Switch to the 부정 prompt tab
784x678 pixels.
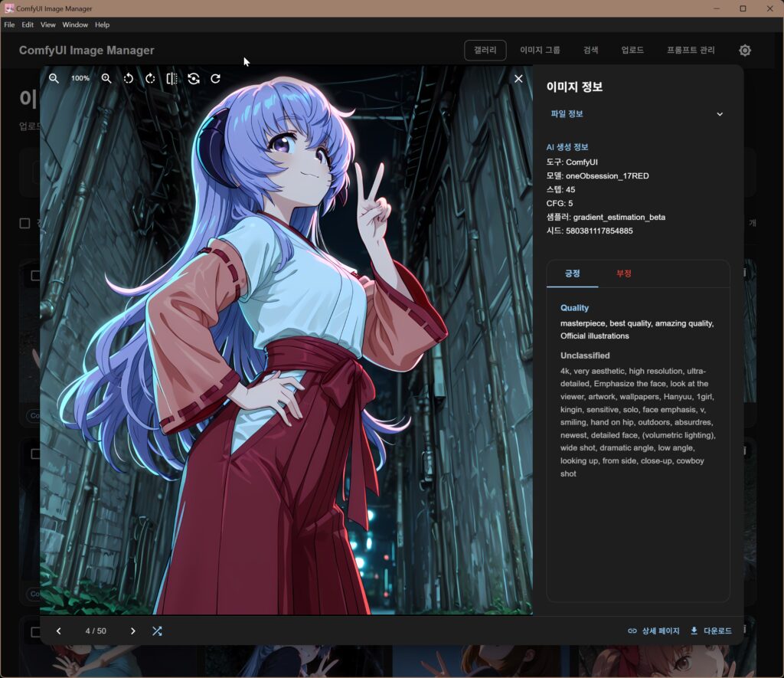tap(624, 273)
